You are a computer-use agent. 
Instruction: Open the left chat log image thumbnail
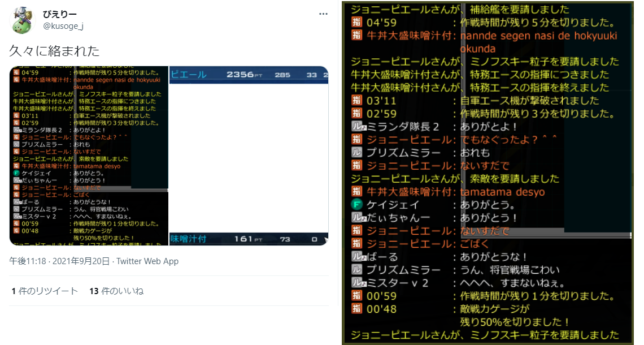[x=89, y=156]
